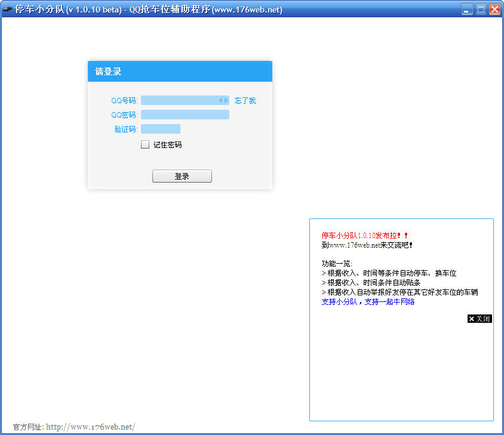Click the car icon in title bar

coord(7,10)
